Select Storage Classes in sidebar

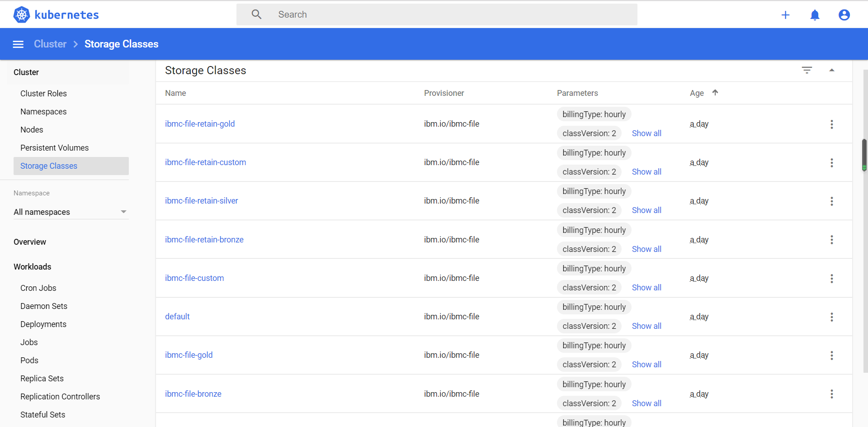[71, 166]
